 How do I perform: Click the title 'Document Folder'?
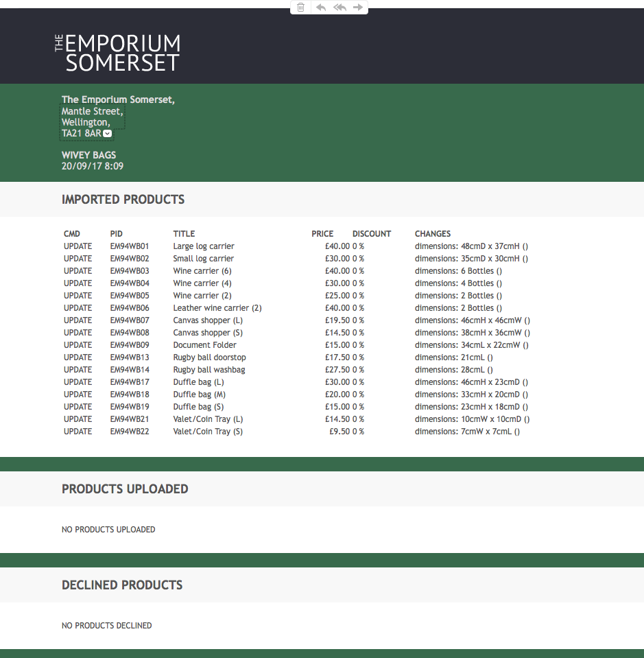(205, 345)
